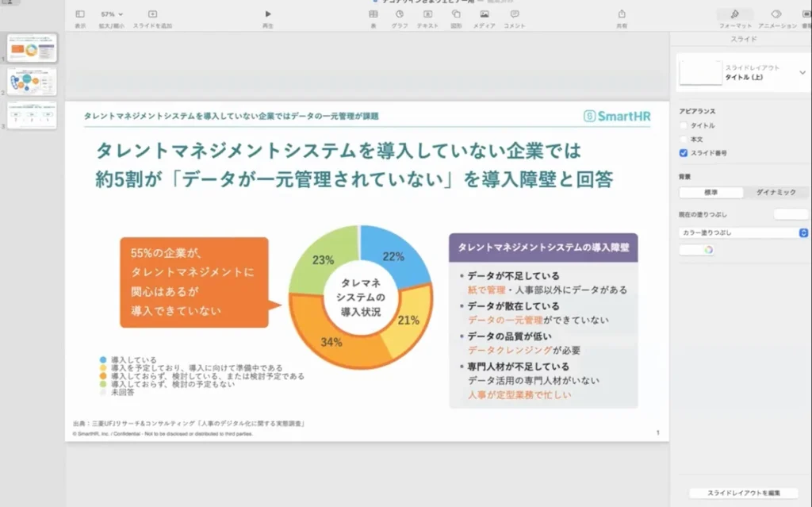Enable the 本文 appearance checkbox
The image size is (812, 507).
(x=684, y=139)
